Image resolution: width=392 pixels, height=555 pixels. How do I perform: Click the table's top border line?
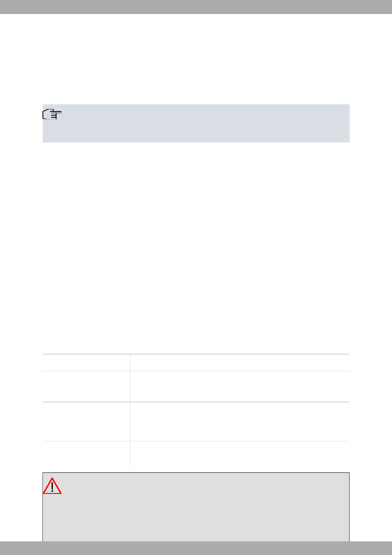pos(196,354)
